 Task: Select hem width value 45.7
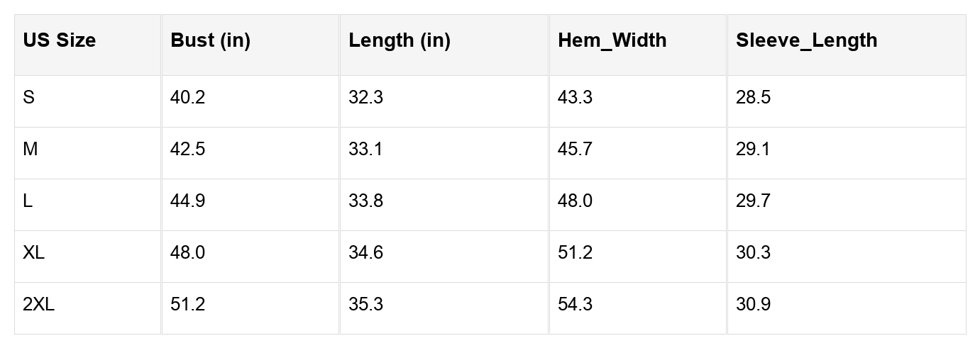point(575,150)
